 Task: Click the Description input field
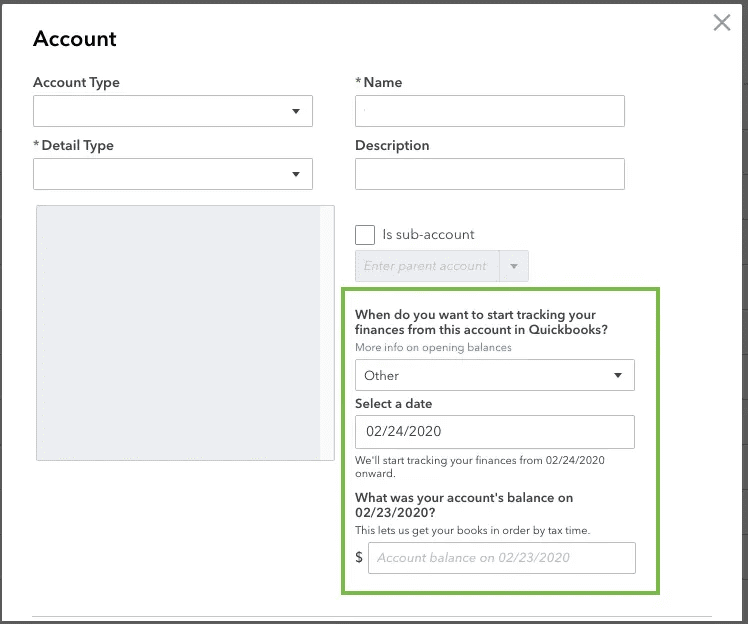pos(490,174)
